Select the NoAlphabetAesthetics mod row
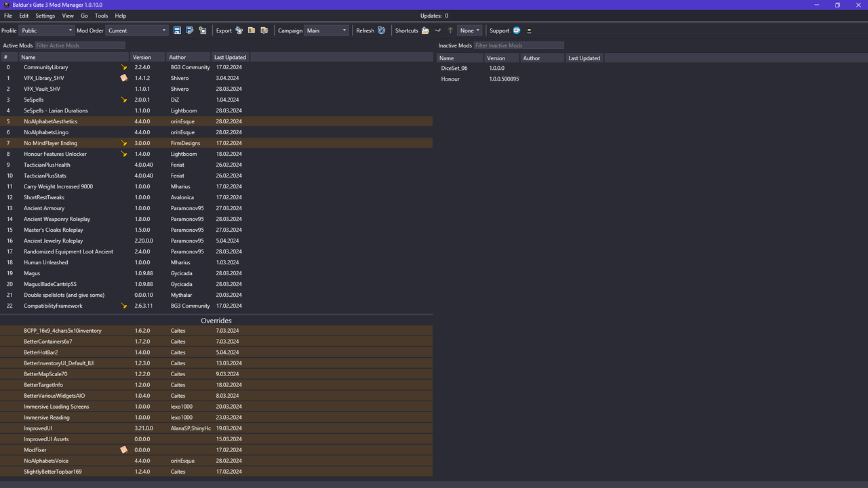Screen dimensions: 868x488 tap(216, 121)
